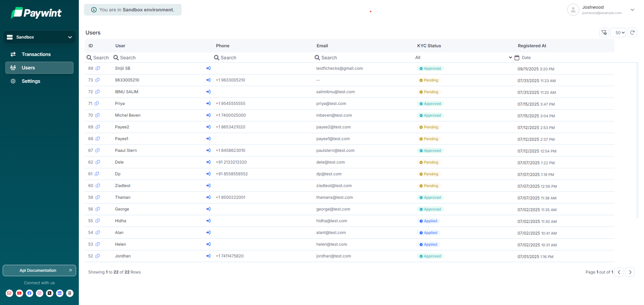Viewport: 644px width, 305px height.
Task: Click the email contact icon in sidebar footer
Action: (9, 293)
